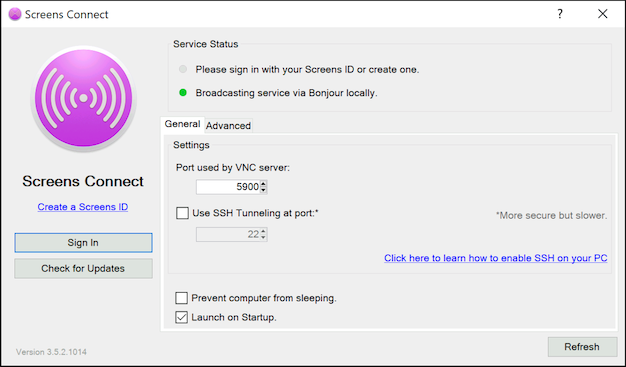Click 'Broadcasting service via Bonjour locally.' text
Image resolution: width=626 pixels, height=367 pixels.
point(286,93)
